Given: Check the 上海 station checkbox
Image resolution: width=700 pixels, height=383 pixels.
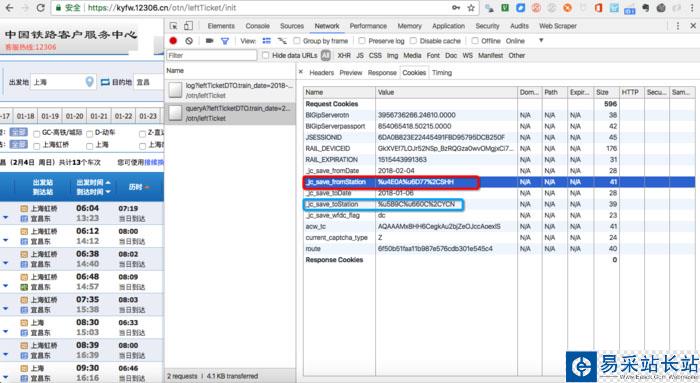Looking at the screenshot, I should coord(89,146).
